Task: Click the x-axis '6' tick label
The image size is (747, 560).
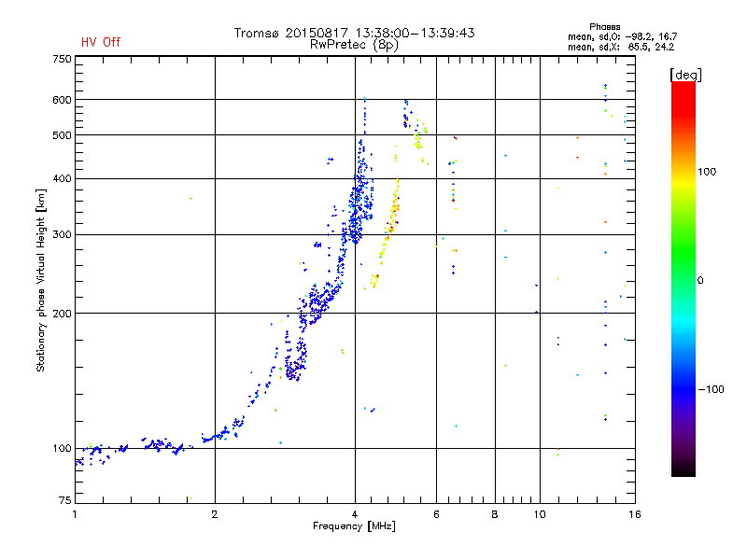Action: click(x=436, y=514)
